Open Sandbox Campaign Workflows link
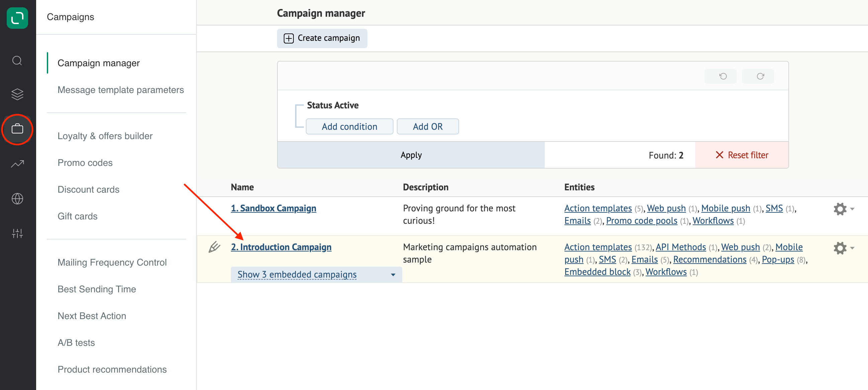Screen dimensions: 868x390 pyautogui.click(x=713, y=221)
